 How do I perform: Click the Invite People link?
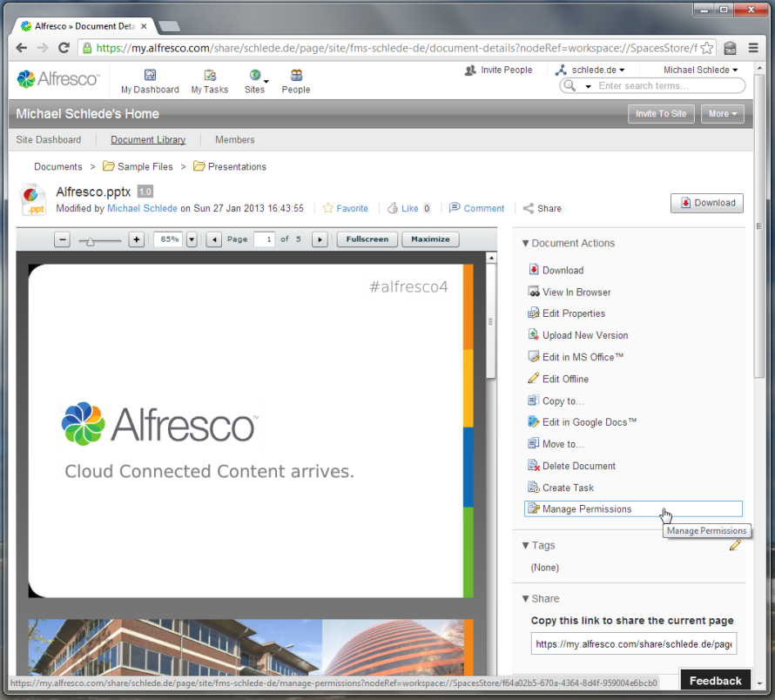499,70
